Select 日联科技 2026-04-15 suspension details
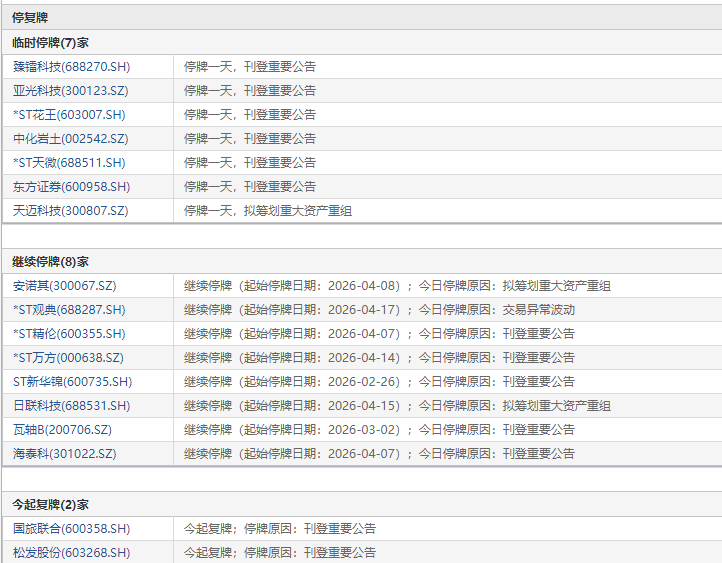 [397, 406]
